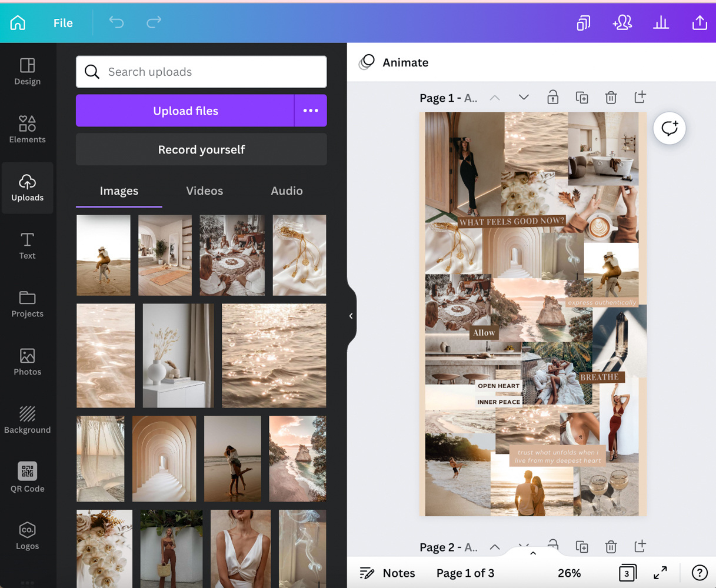Open the help question mark button

tap(700, 573)
